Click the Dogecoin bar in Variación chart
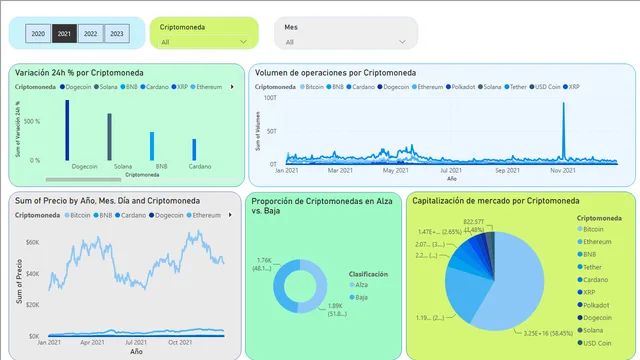 pos(67,130)
